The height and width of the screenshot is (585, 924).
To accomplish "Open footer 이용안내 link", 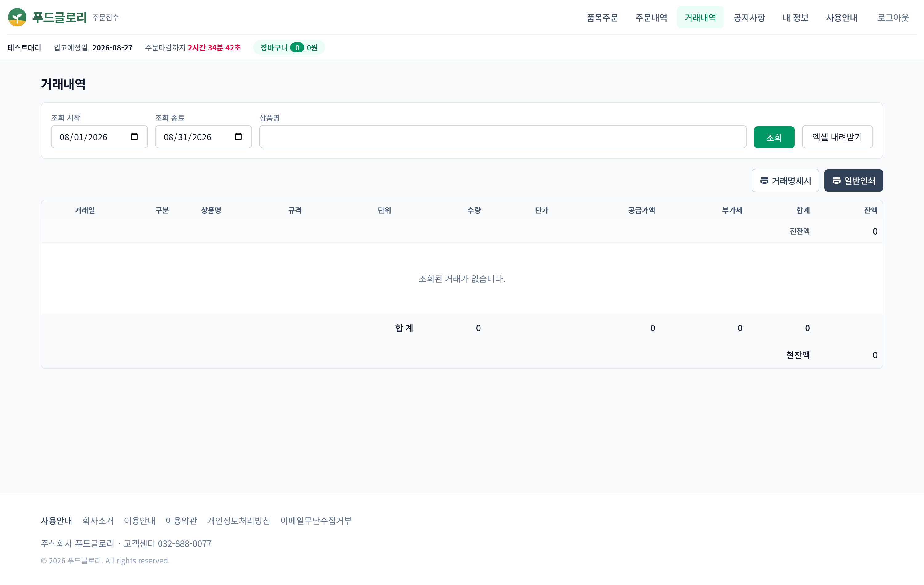I will point(140,521).
